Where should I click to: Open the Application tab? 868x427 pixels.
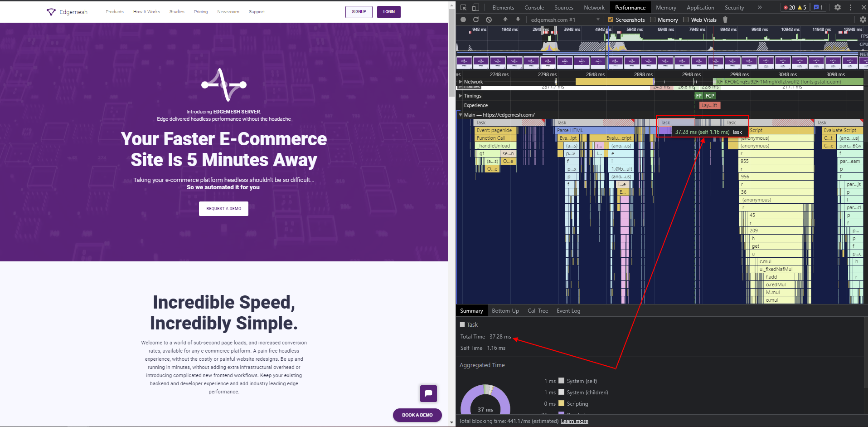tap(700, 7)
